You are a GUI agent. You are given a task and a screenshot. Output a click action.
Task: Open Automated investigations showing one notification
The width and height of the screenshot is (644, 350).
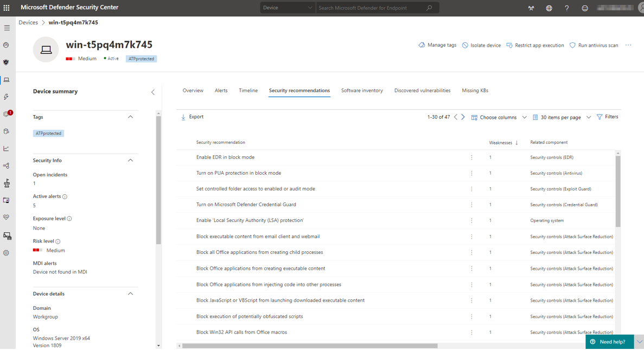pyautogui.click(x=6, y=113)
